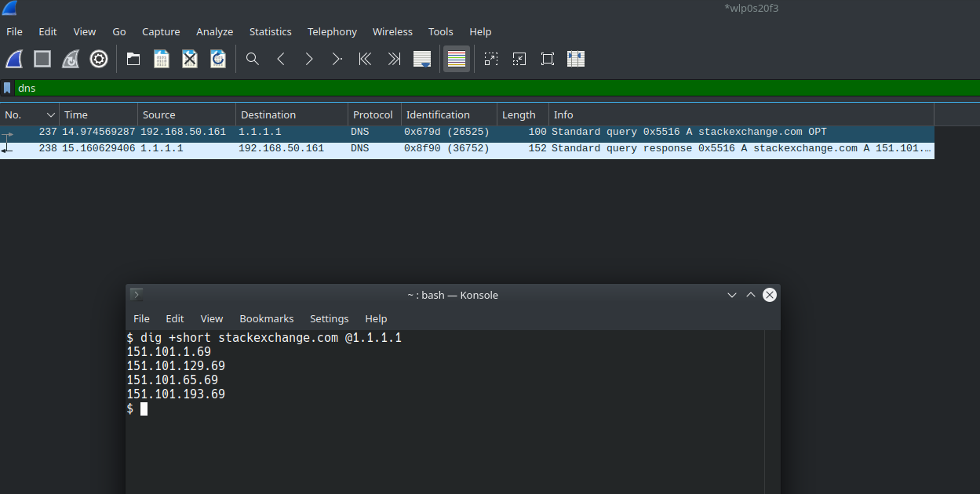Open a saved capture file

coord(133,58)
